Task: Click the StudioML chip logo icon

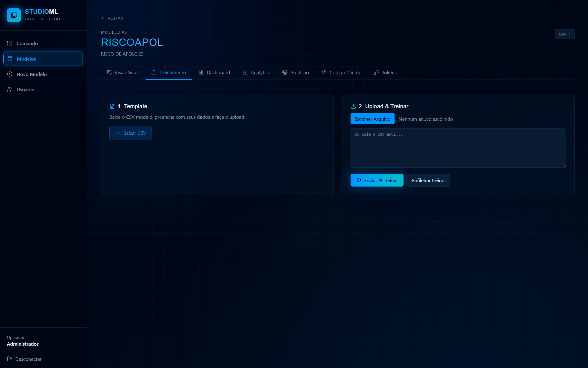Action: 14,15
